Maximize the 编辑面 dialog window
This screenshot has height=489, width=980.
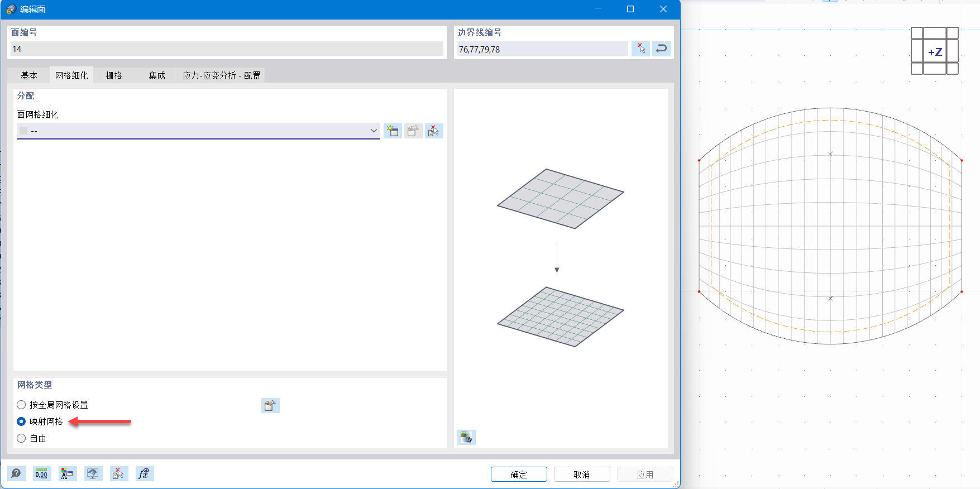click(x=630, y=9)
